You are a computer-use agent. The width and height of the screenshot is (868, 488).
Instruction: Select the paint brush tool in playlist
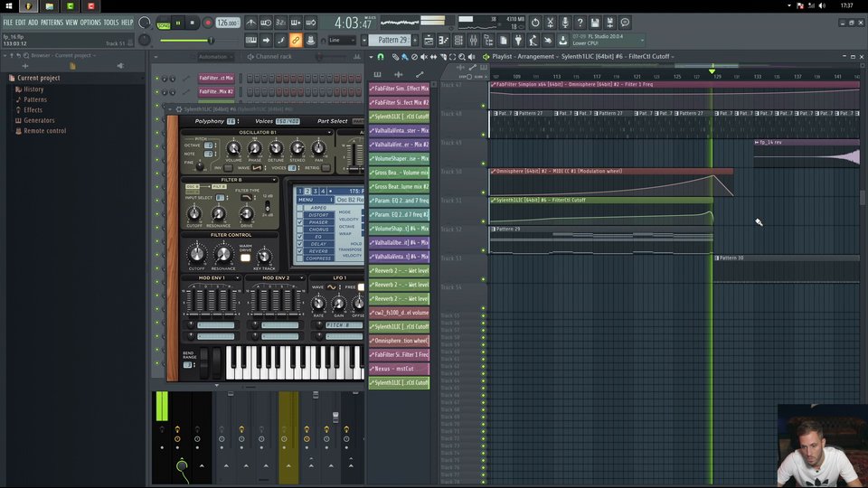tap(405, 56)
